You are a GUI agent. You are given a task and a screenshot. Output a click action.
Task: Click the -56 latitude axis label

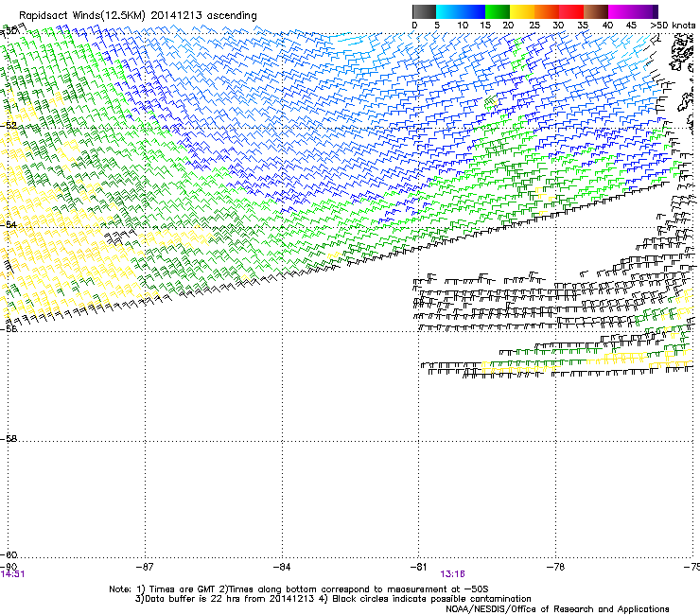pyautogui.click(x=9, y=329)
